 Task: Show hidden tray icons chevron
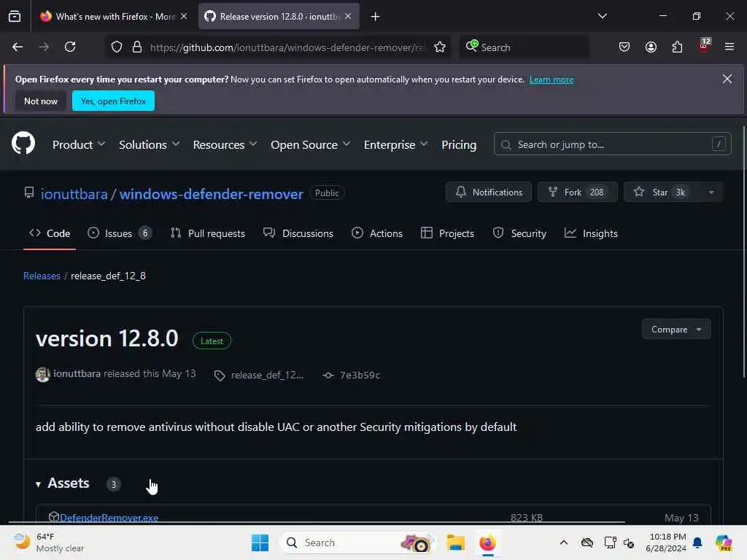coord(564,542)
